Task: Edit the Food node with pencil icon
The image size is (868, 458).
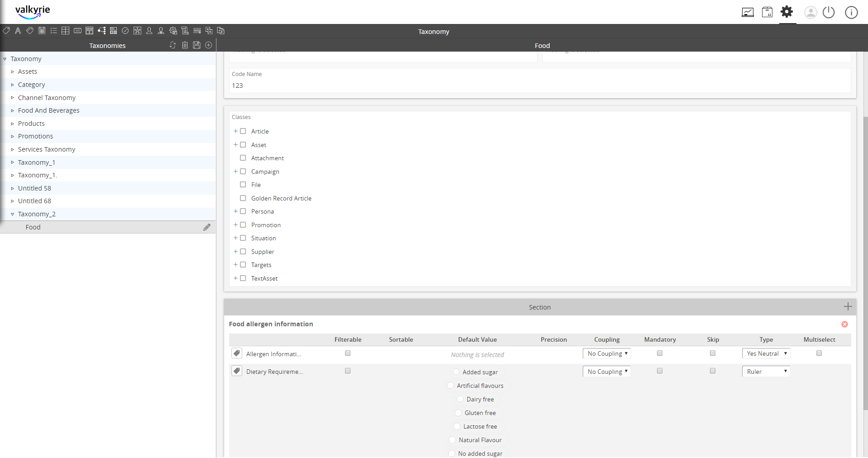Action: point(207,227)
